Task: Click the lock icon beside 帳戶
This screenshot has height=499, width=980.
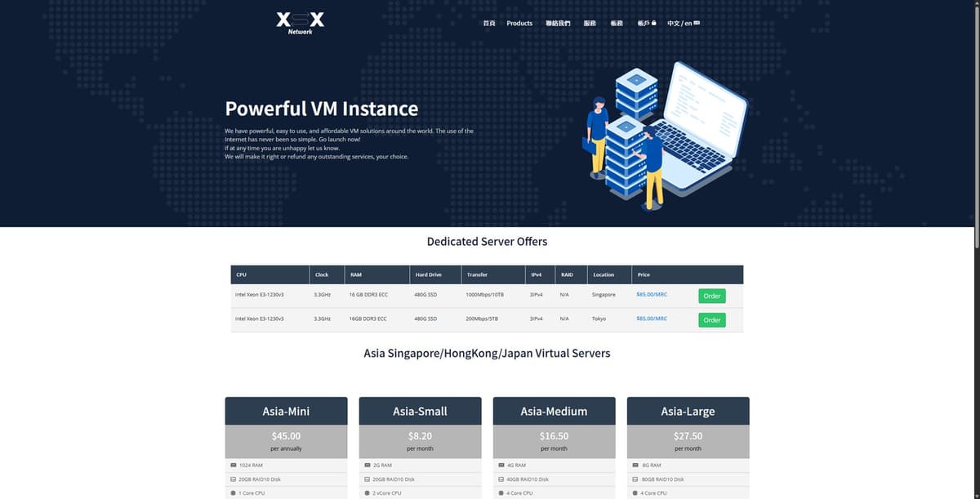Action: (654, 23)
